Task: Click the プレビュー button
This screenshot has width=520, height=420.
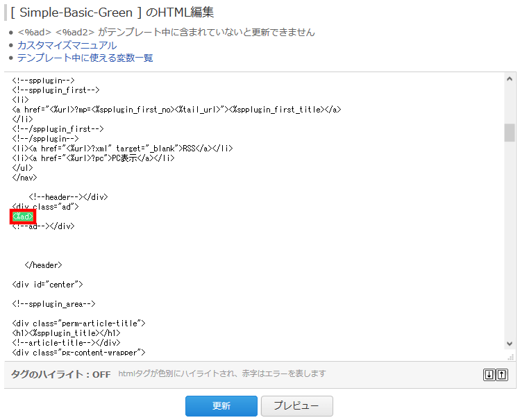Action: click(297, 405)
